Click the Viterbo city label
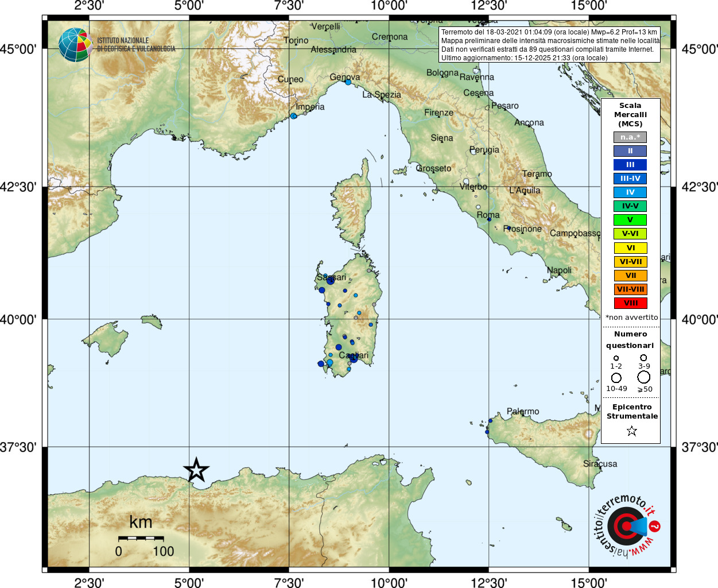The height and width of the screenshot is (588, 718). pyautogui.click(x=474, y=187)
